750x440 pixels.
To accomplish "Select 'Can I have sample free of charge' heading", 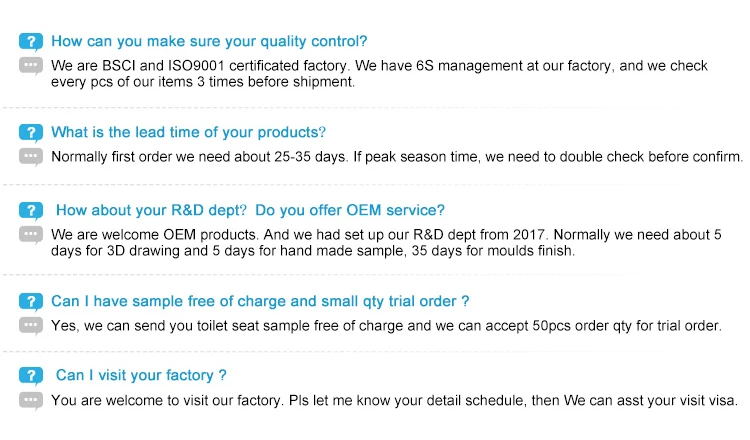I will 260,301.
